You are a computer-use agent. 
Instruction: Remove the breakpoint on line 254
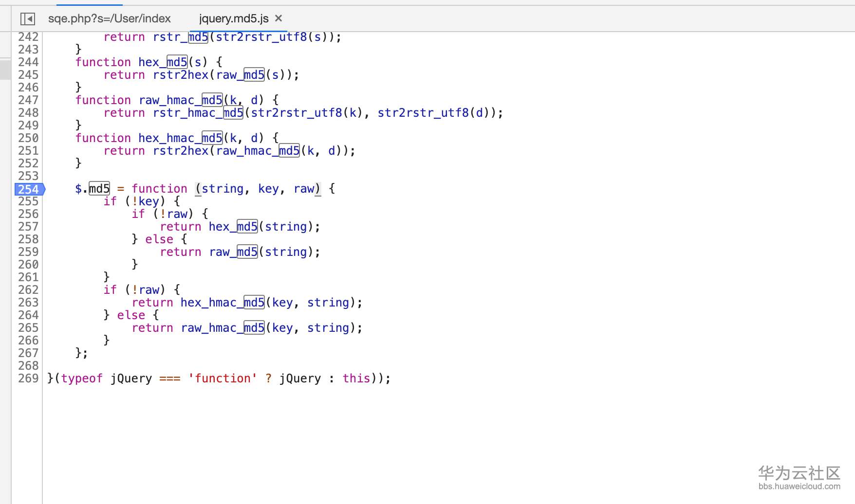pyautogui.click(x=28, y=189)
